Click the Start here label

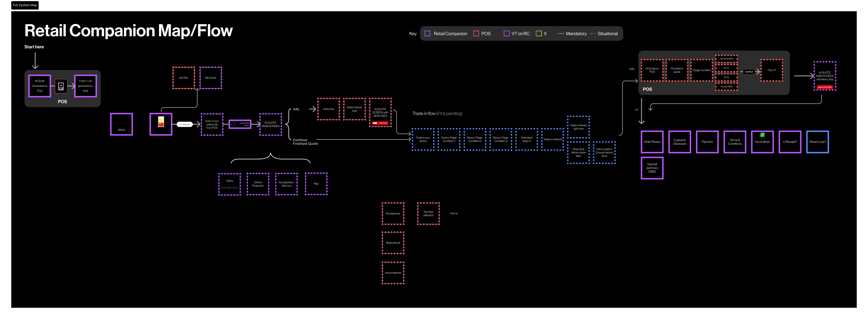click(34, 47)
